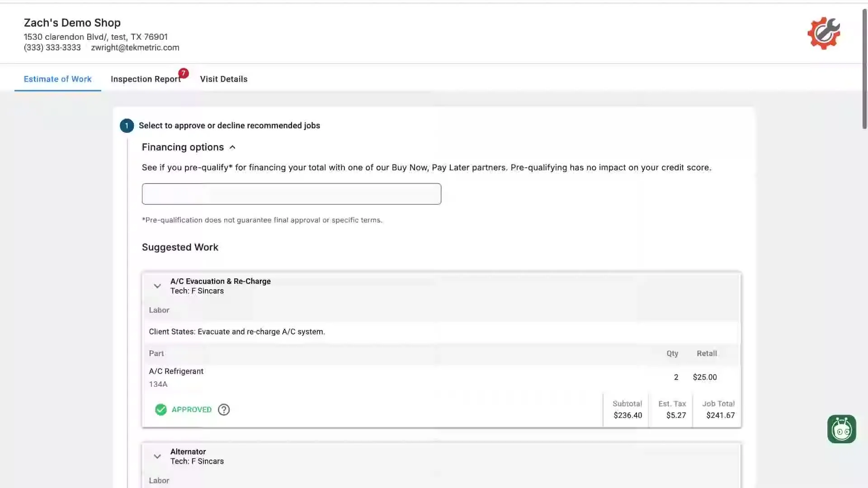Click the zwright@tekmetric.com email link
Image resolution: width=868 pixels, height=488 pixels.
point(135,48)
